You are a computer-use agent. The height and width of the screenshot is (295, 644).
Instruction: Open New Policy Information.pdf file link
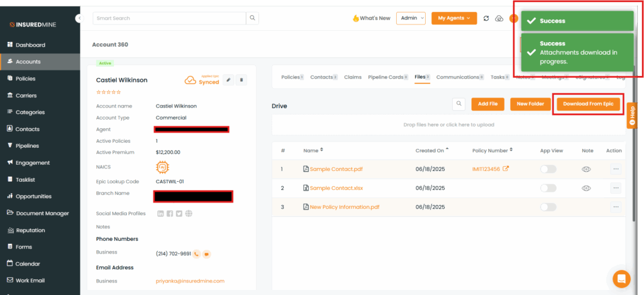pyautogui.click(x=345, y=207)
